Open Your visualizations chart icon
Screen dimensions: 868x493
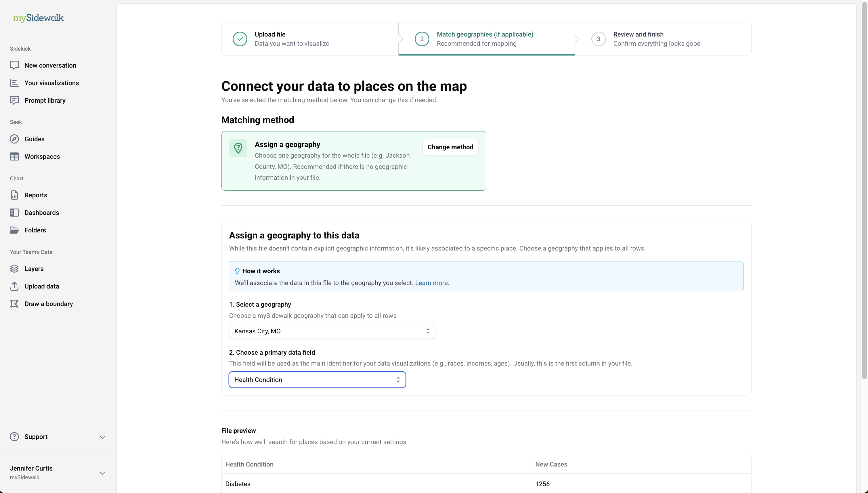coord(14,83)
